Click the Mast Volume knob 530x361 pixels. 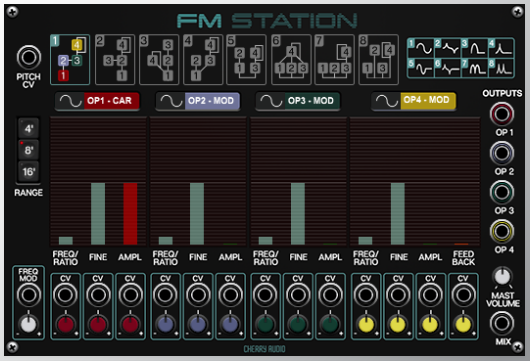tap(502, 277)
